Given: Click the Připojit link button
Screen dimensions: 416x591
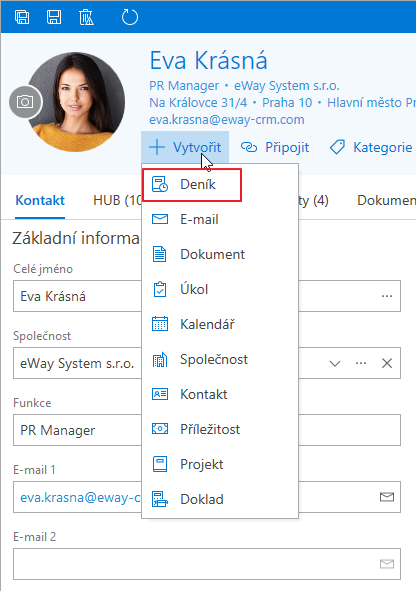Looking at the screenshot, I should pos(275,147).
